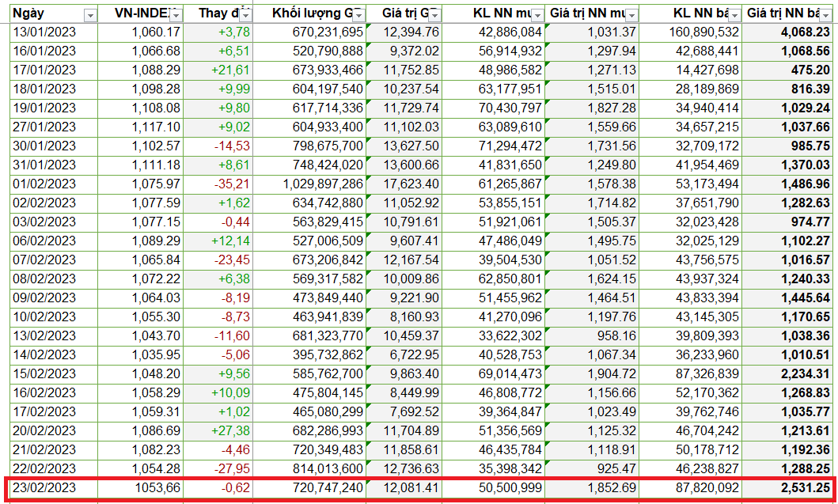Select date cell 17/01/2023
This screenshot has width=838, height=504.
point(54,70)
